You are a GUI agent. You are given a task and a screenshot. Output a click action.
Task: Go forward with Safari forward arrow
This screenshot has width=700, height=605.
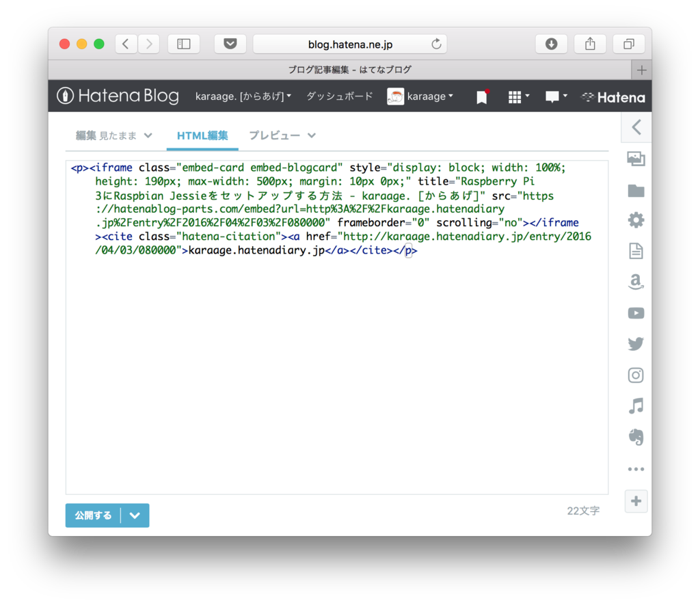(x=148, y=44)
